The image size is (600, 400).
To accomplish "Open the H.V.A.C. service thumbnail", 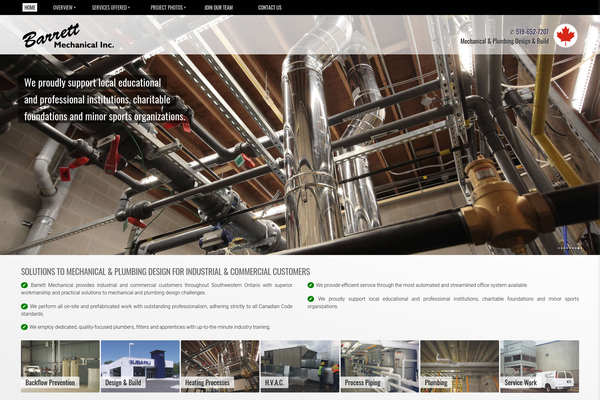I will pyautogui.click(x=300, y=366).
